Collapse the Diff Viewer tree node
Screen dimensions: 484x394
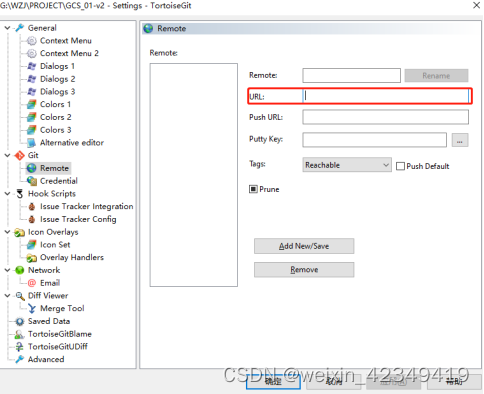7,296
